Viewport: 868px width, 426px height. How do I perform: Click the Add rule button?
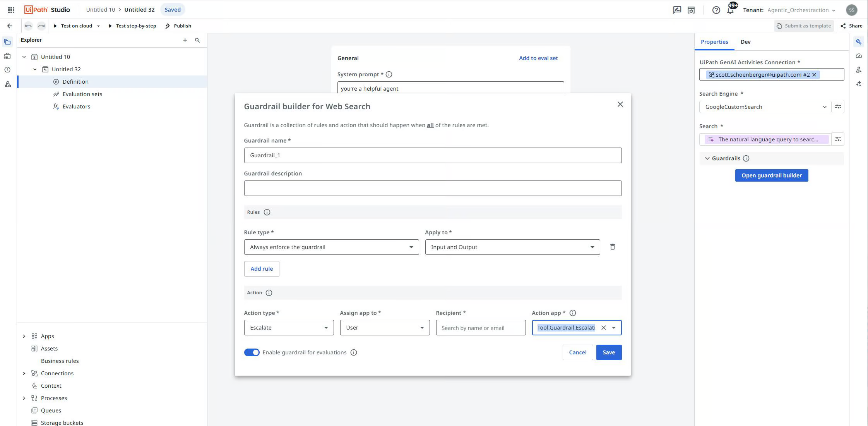(262, 269)
